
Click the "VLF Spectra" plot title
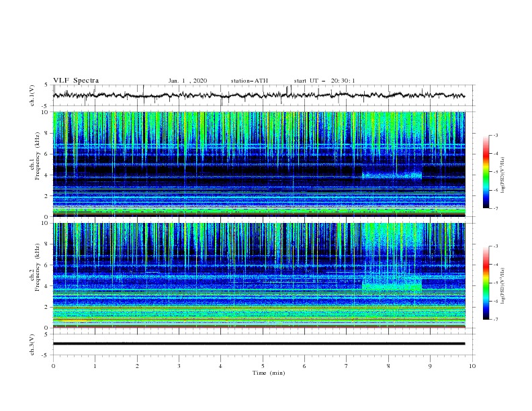coord(76,81)
